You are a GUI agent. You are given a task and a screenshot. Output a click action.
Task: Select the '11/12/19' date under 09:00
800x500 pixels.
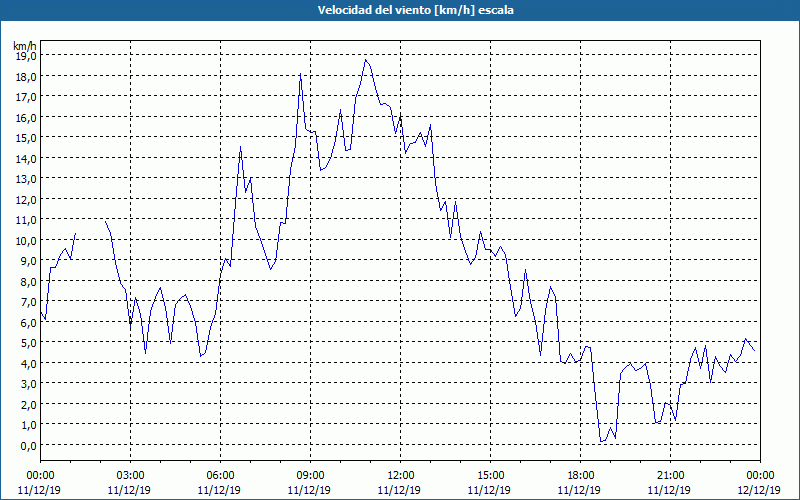click(x=309, y=490)
